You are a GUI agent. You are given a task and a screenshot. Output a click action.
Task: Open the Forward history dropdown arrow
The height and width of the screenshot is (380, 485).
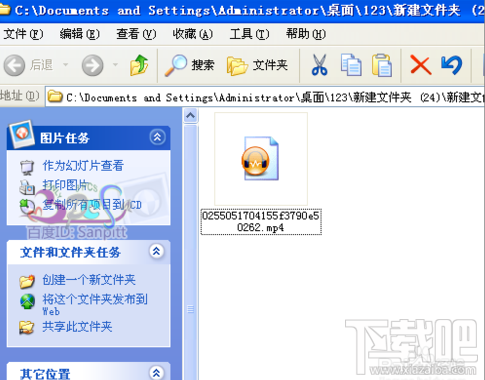115,64
